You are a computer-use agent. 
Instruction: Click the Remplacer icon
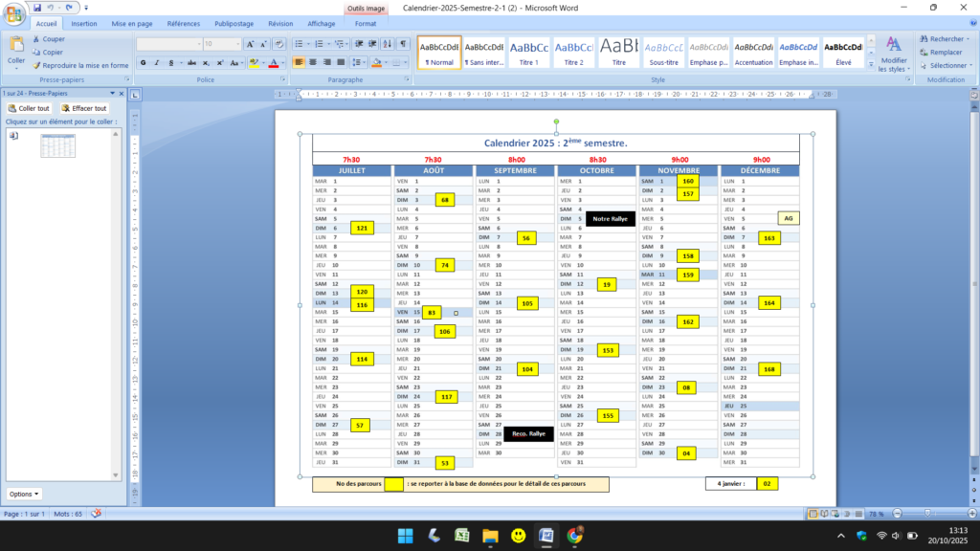[941, 52]
